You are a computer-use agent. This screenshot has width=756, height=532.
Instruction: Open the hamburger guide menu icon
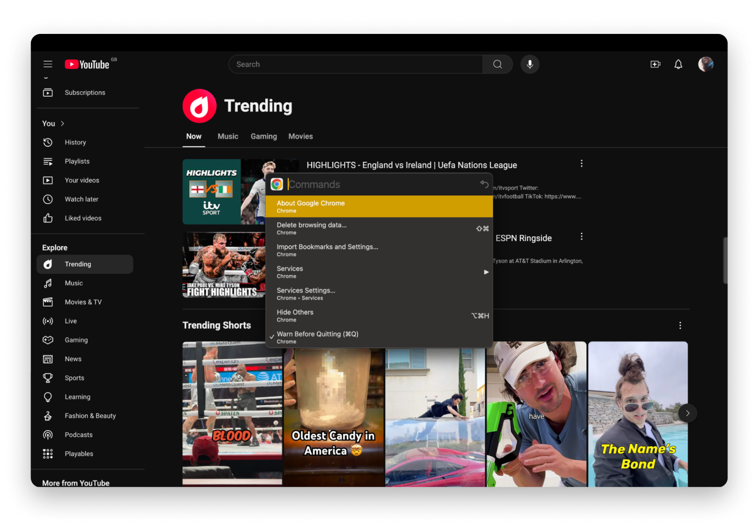pyautogui.click(x=47, y=64)
